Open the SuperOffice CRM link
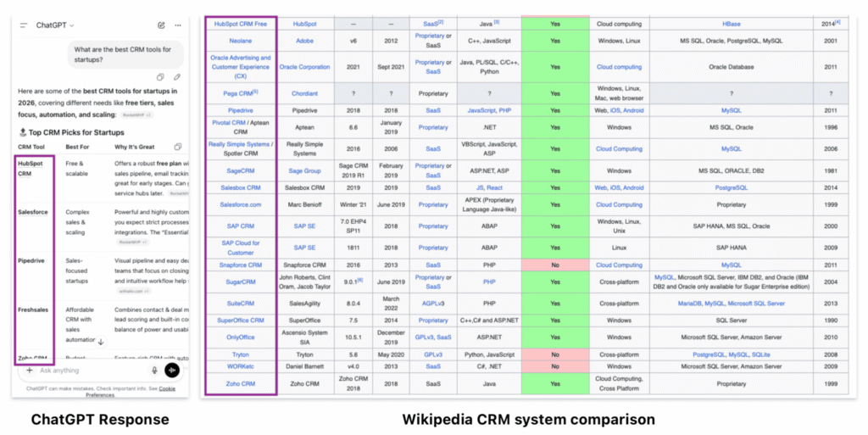 coord(240,320)
